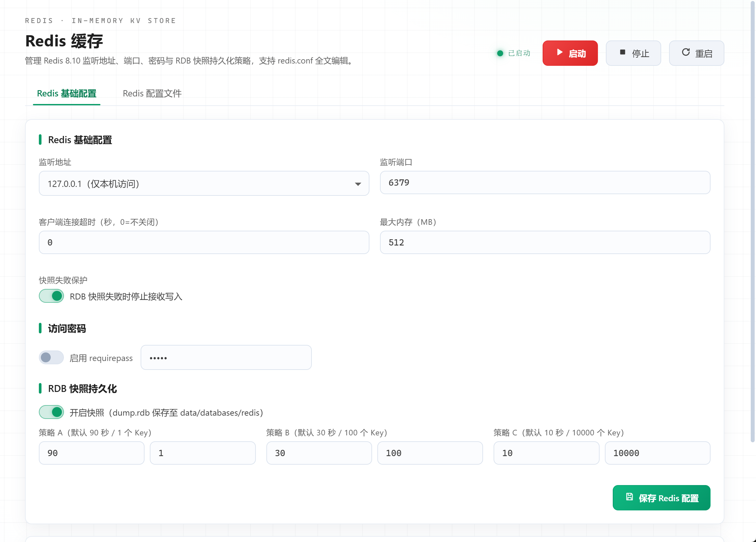Click the red 启动 start button
Viewport: 756px width, 542px height.
point(570,53)
